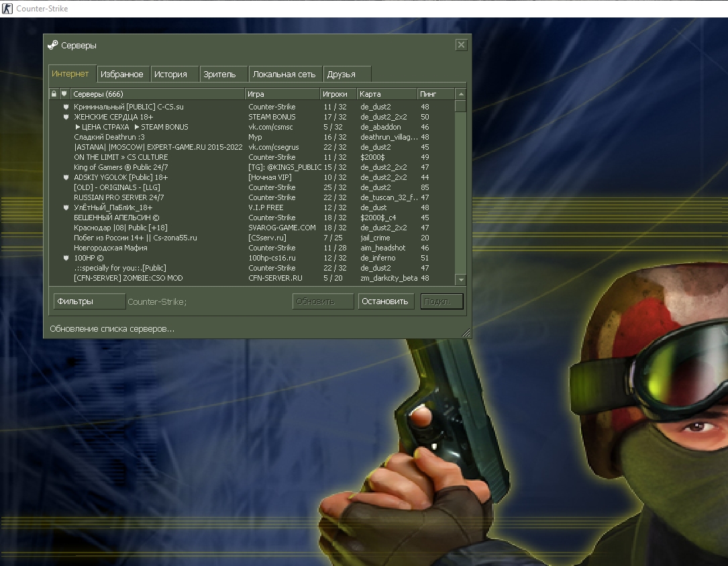Click map cell de_inferno
Screen dimensions: 728x566
click(378, 258)
